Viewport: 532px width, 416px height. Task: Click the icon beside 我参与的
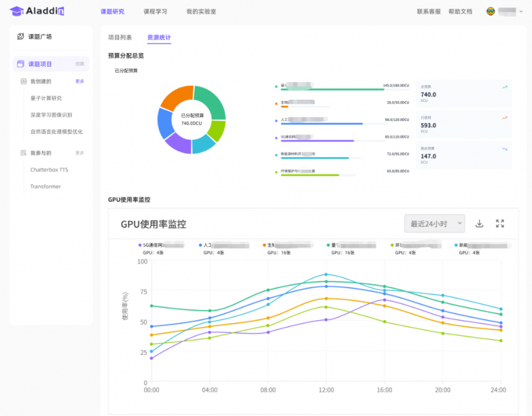[23, 152]
